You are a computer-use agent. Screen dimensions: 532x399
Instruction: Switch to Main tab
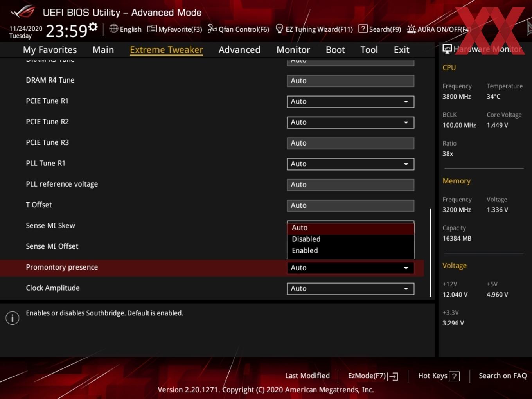pyautogui.click(x=103, y=50)
